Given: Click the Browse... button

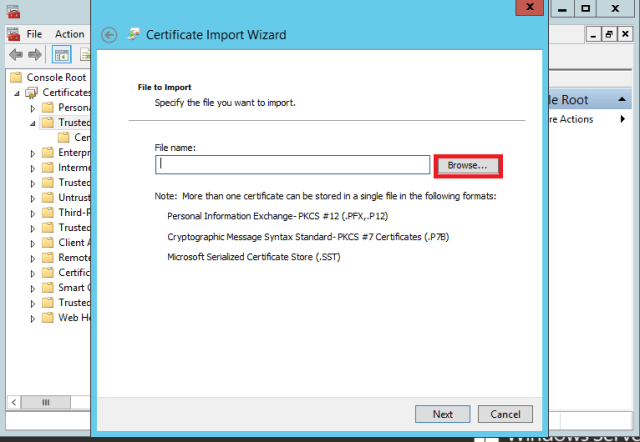Looking at the screenshot, I should (x=467, y=164).
